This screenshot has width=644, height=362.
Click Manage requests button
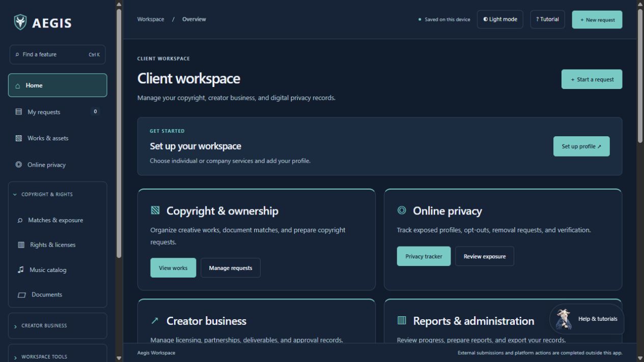coord(231,268)
